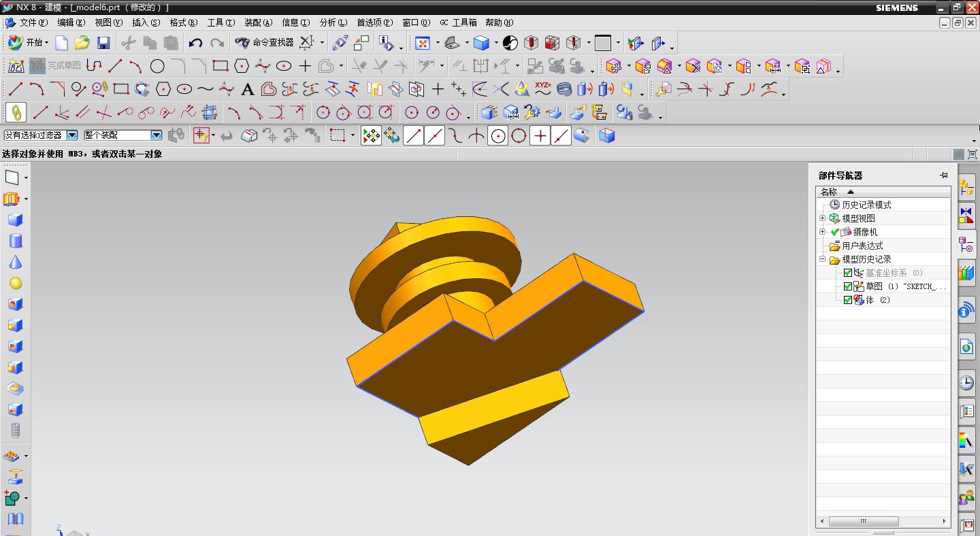The image size is (980, 536).
Task: Open the 整个装配 selection scope dropdown
Action: 157,135
